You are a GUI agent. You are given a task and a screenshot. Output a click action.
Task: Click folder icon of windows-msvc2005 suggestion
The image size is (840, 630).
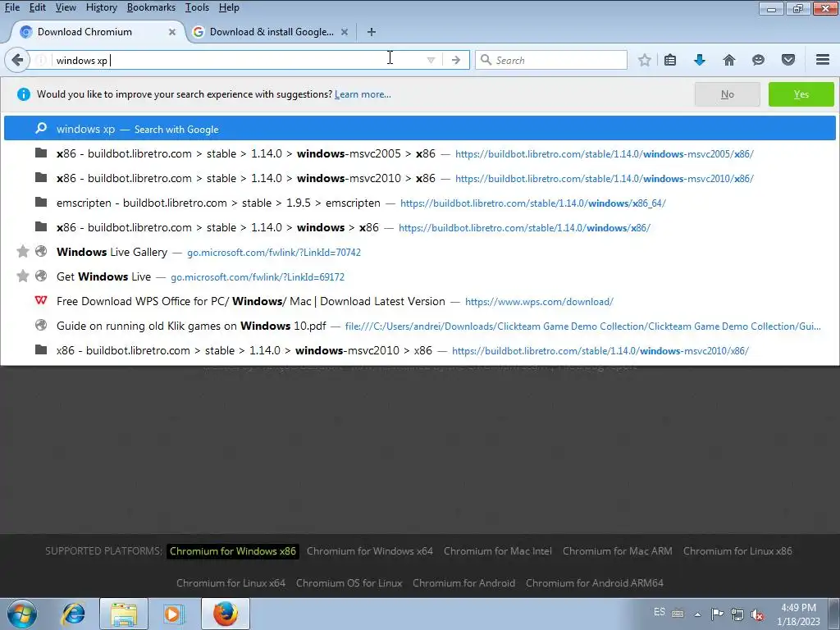(x=41, y=153)
